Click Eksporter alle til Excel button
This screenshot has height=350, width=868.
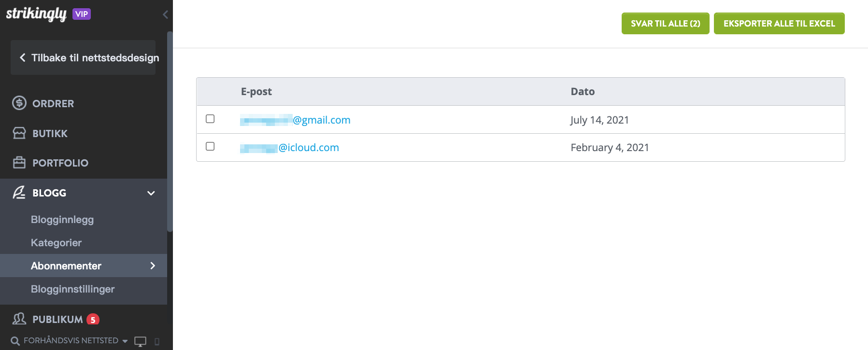pyautogui.click(x=779, y=23)
